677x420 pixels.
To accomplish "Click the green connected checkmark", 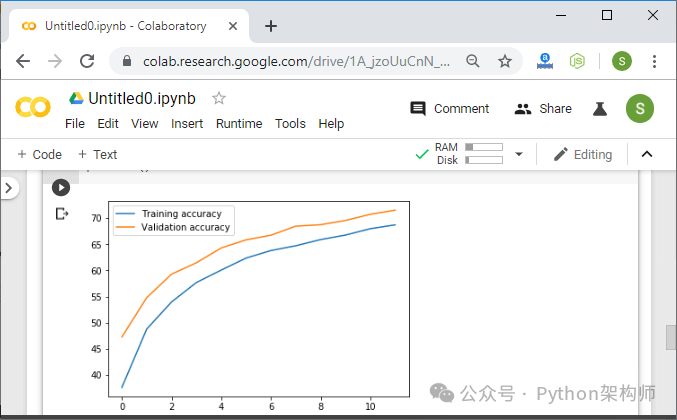I will [x=422, y=154].
